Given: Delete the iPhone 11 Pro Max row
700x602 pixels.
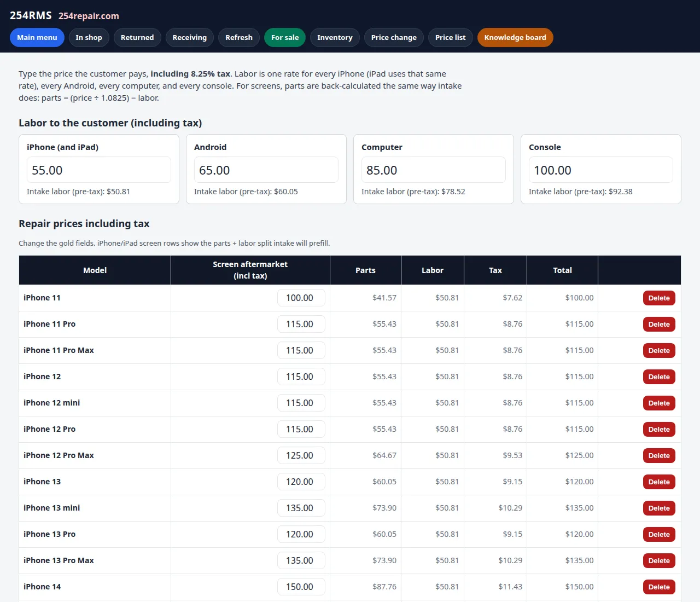Looking at the screenshot, I should coord(659,350).
